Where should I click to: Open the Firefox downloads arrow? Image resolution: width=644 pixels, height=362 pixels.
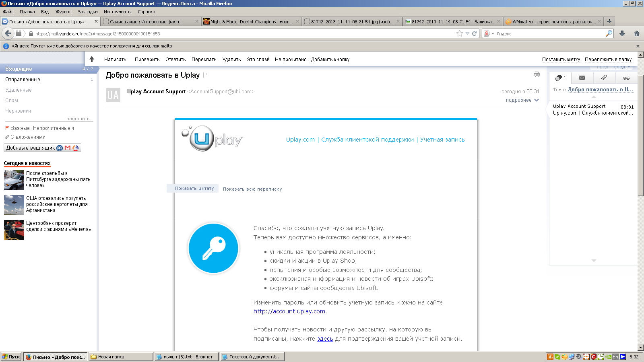[x=622, y=34]
